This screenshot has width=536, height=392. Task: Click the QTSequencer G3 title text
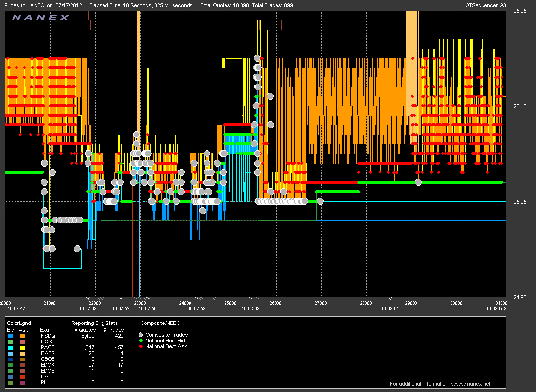click(x=485, y=5)
